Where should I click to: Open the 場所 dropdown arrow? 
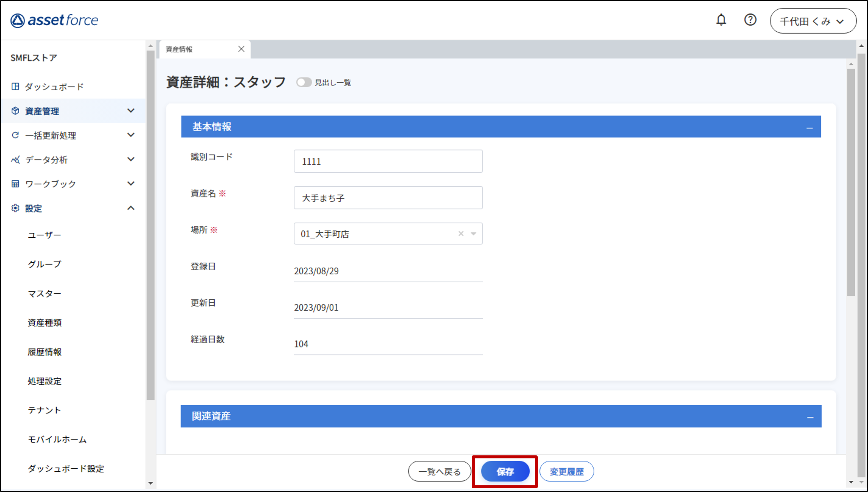pyautogui.click(x=473, y=234)
